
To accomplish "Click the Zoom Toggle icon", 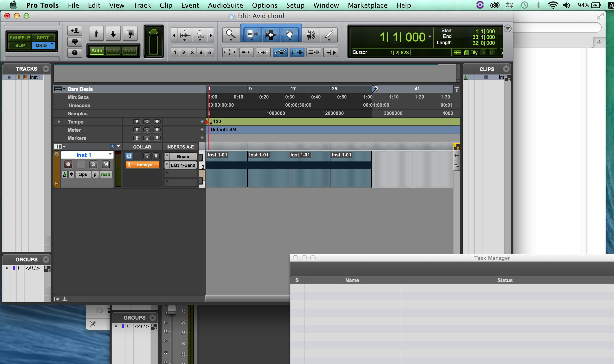I will click(x=229, y=52).
